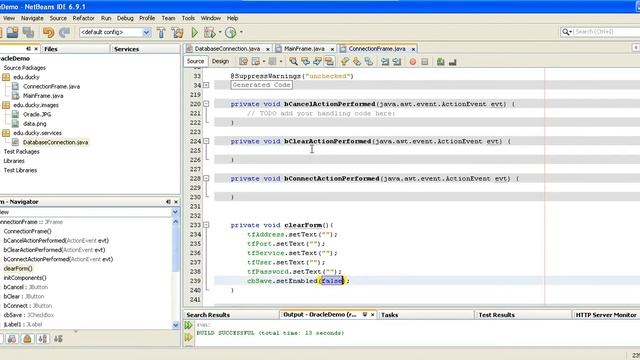
Task: Open the default config dropdown
Action: [x=146, y=32]
